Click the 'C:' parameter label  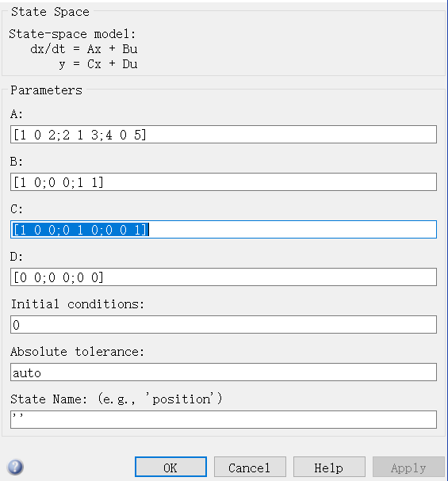pyautogui.click(x=17, y=209)
